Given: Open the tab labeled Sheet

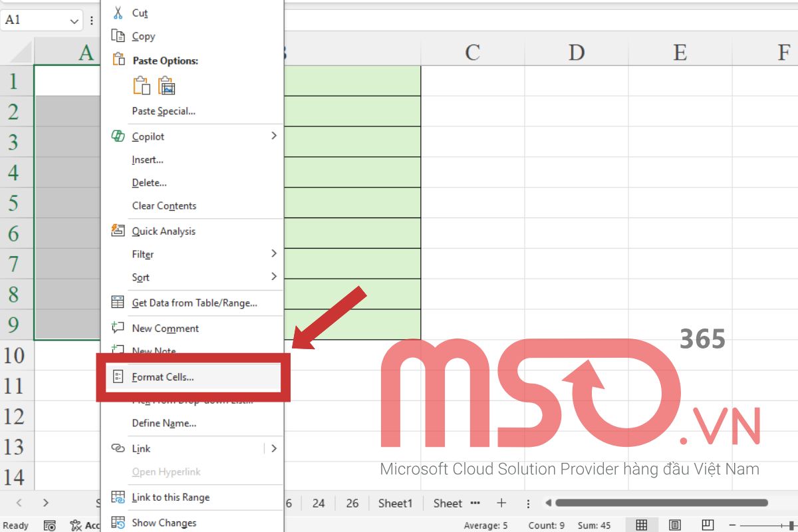Looking at the screenshot, I should point(448,503).
